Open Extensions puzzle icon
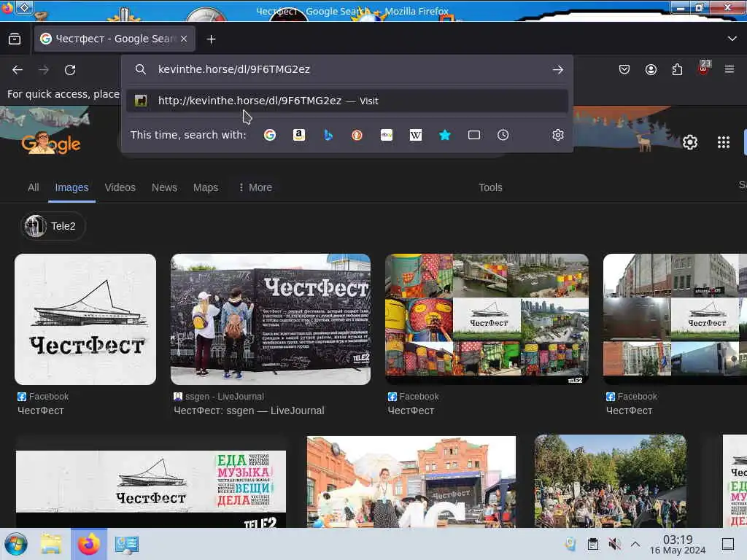Image resolution: width=747 pixels, height=560 pixels. tap(677, 69)
